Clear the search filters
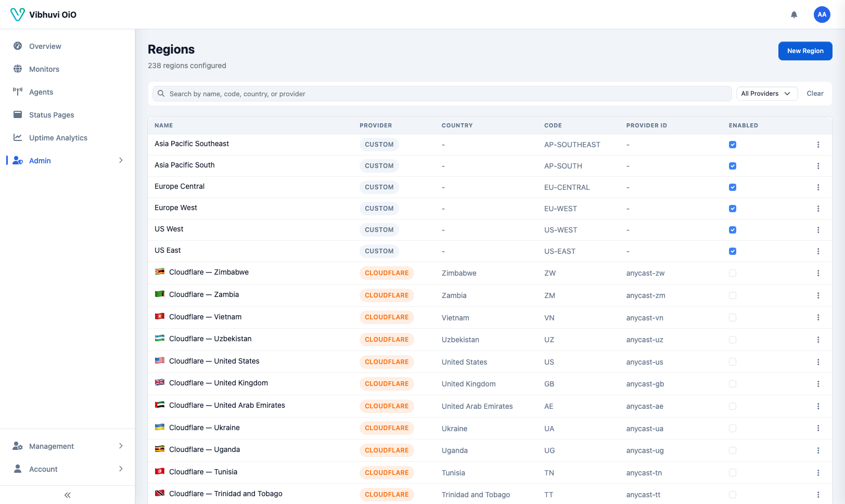 (815, 94)
